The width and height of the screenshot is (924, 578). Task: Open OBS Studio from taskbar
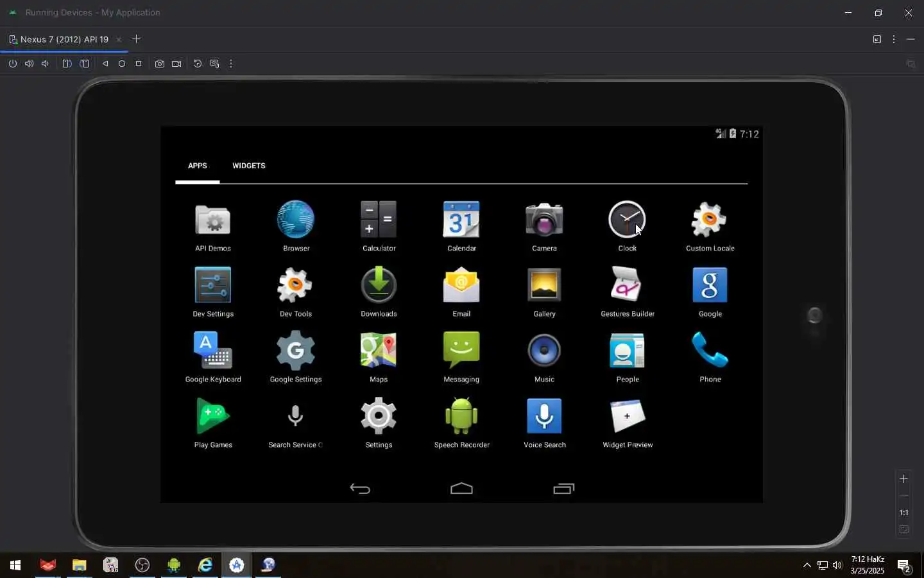coord(142,565)
